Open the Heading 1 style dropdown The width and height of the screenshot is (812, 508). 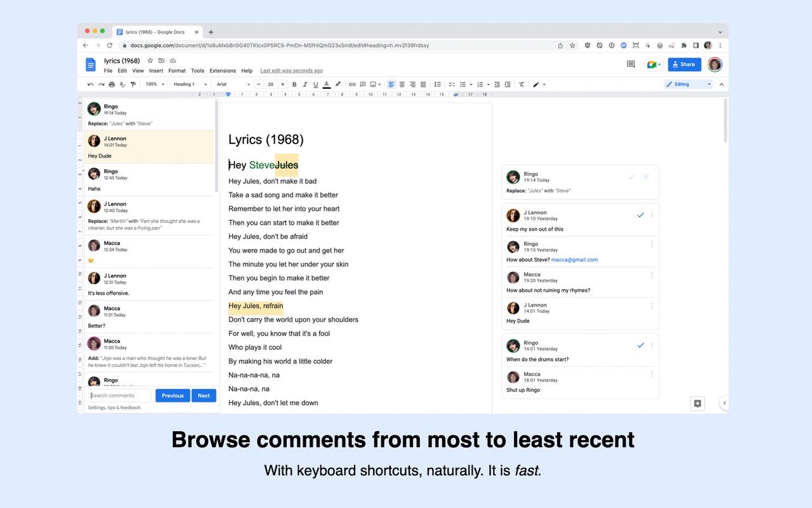coord(191,84)
